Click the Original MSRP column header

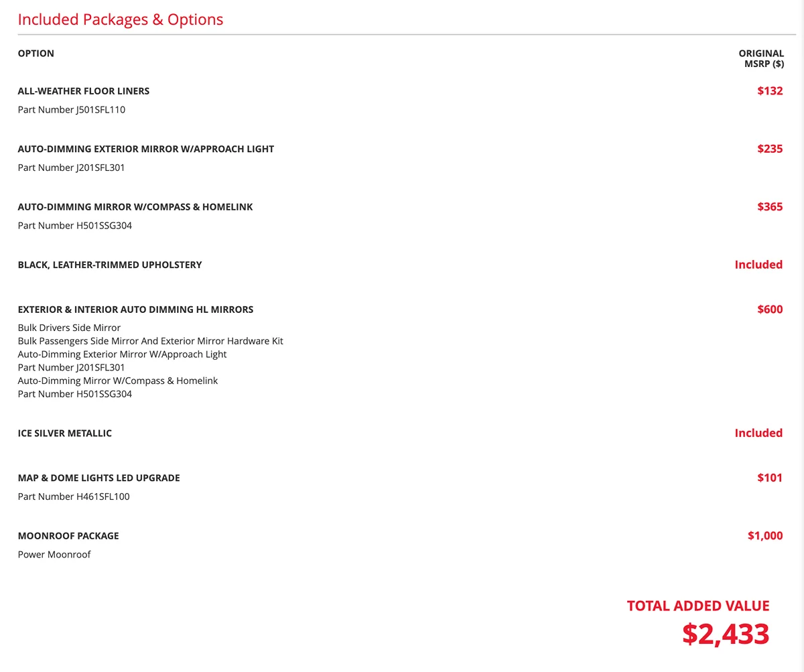click(761, 58)
